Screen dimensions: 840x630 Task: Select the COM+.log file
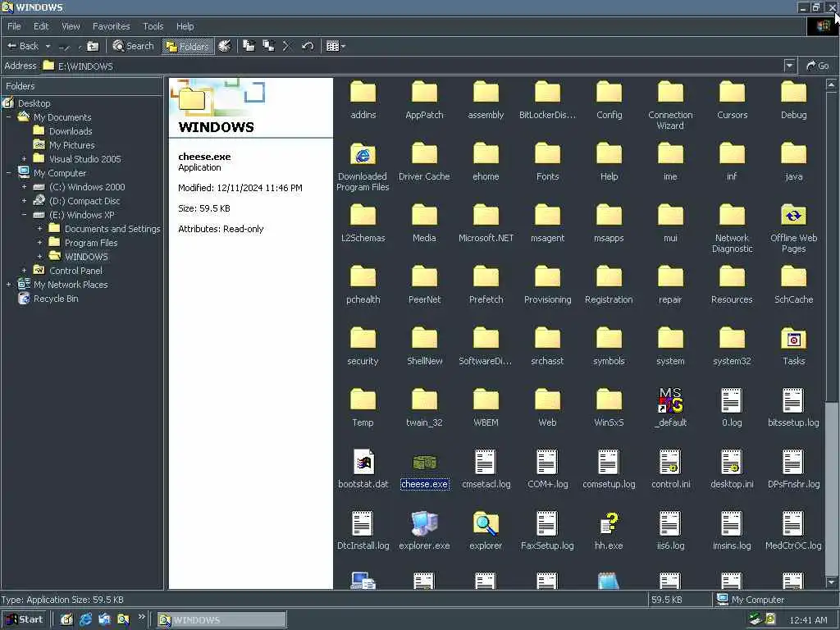(547, 468)
